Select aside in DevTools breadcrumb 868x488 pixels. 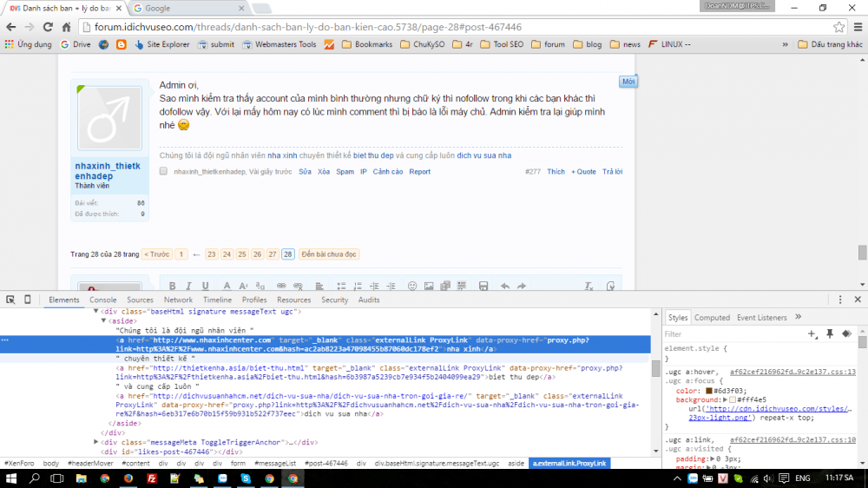coord(516,463)
